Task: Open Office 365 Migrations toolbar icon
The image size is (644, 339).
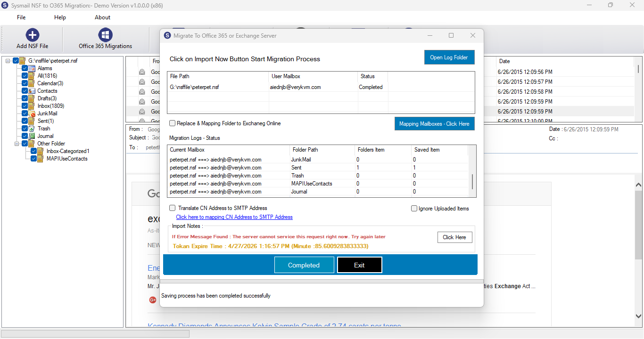Action: (x=105, y=35)
